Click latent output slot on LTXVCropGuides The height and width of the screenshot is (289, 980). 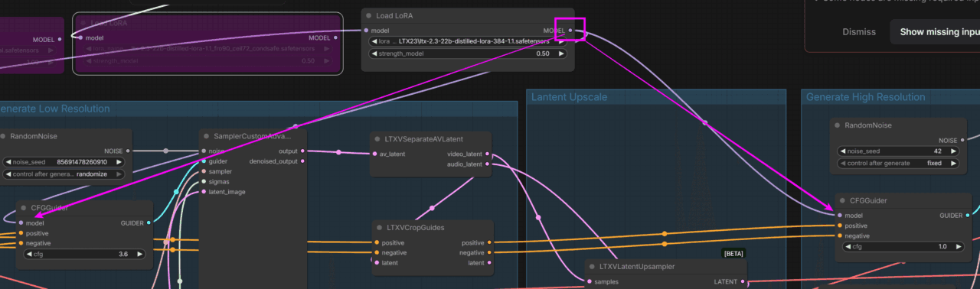pyautogui.click(x=490, y=263)
